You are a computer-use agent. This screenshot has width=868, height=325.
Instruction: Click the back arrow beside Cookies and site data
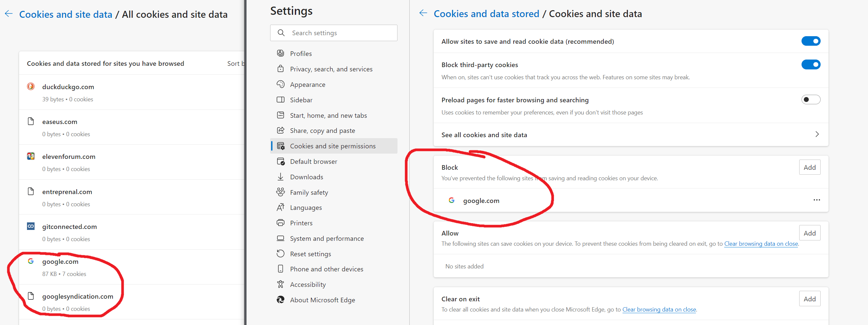tap(9, 14)
